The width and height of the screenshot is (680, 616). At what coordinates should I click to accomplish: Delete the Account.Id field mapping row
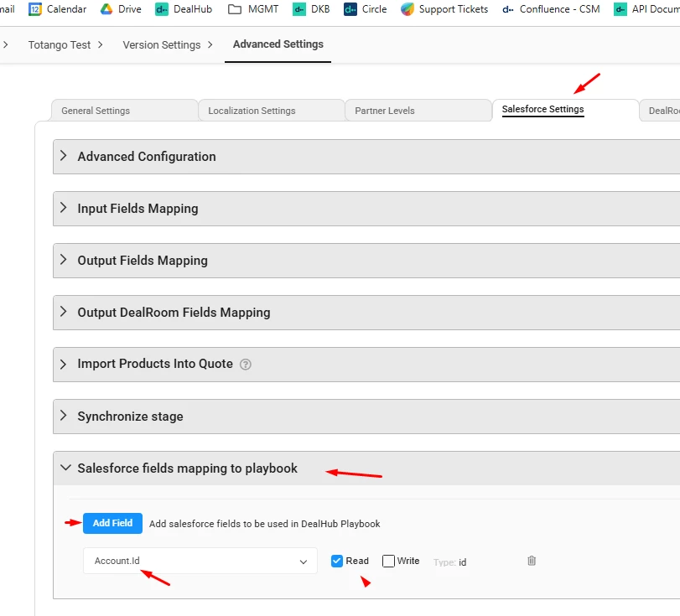(x=532, y=561)
